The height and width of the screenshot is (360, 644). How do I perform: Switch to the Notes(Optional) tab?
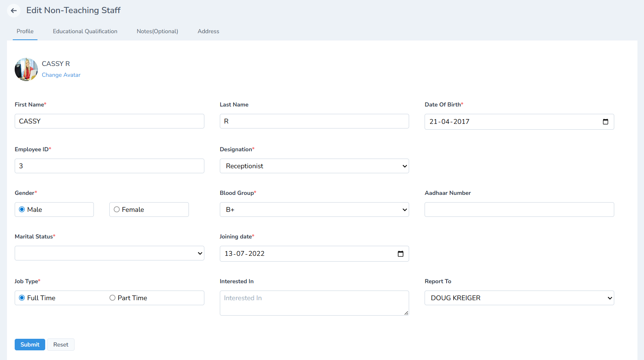pos(157,31)
